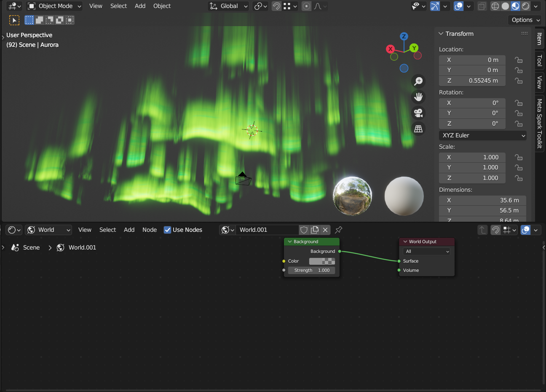Click the Y axis on navigation gizmo
Image resolution: width=546 pixels, height=392 pixels.
(414, 48)
